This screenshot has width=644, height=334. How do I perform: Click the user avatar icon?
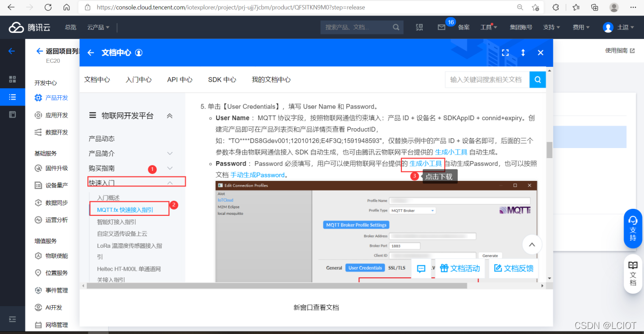(608, 27)
